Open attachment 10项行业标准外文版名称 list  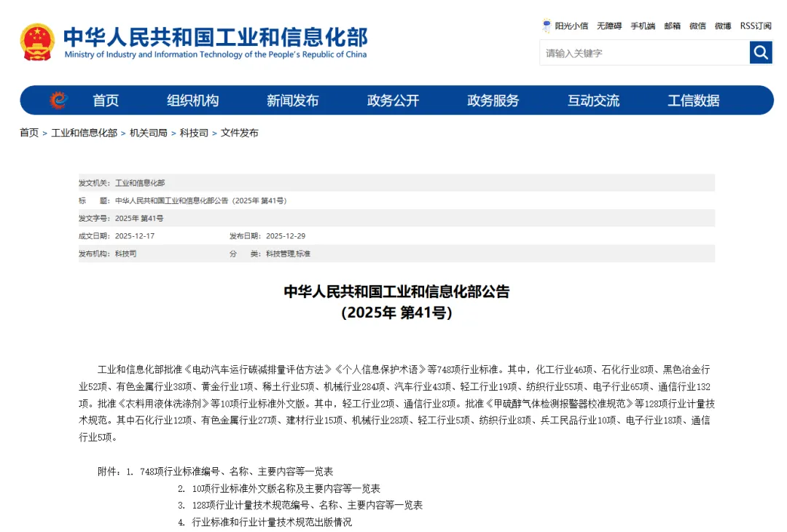click(286, 488)
